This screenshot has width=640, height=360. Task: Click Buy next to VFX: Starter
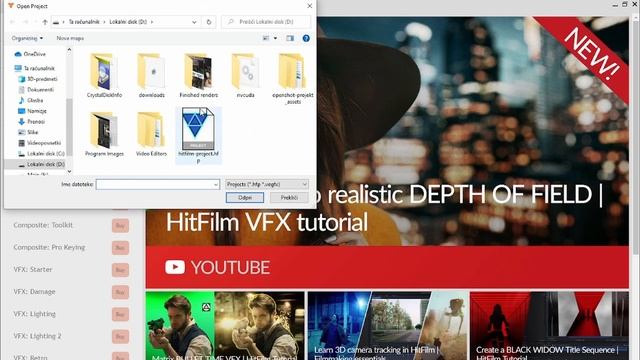120,270
